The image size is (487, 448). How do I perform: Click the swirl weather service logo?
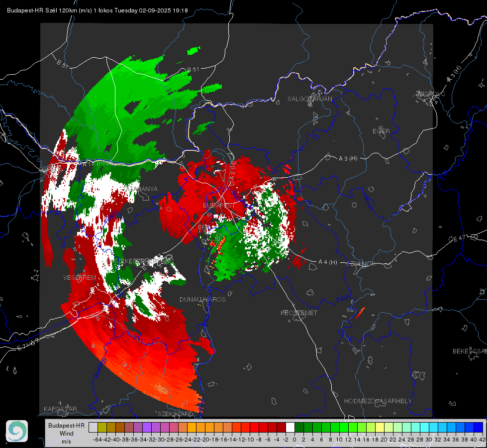tap(17, 431)
